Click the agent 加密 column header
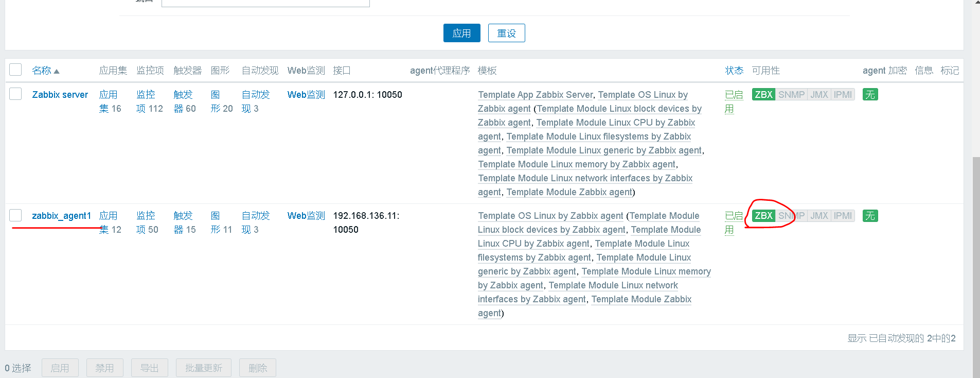Screen dimensions: 980x378 pos(885,71)
